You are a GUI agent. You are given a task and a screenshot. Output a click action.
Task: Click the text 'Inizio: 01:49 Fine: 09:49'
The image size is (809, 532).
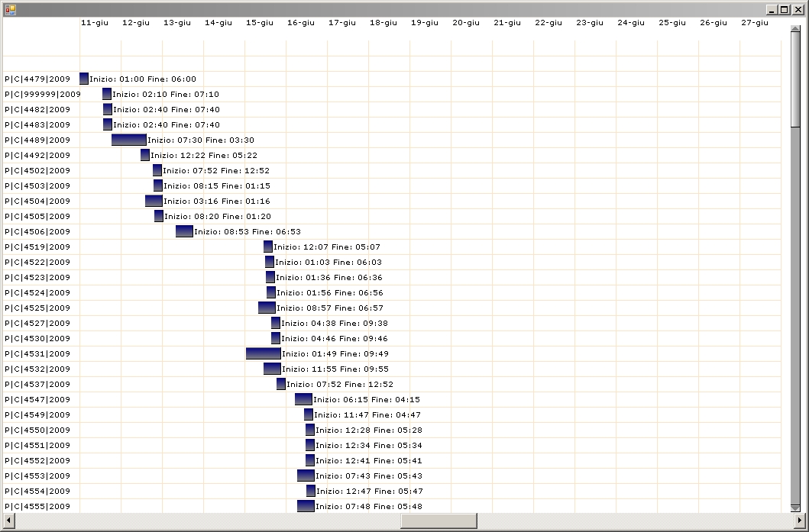pyautogui.click(x=335, y=354)
